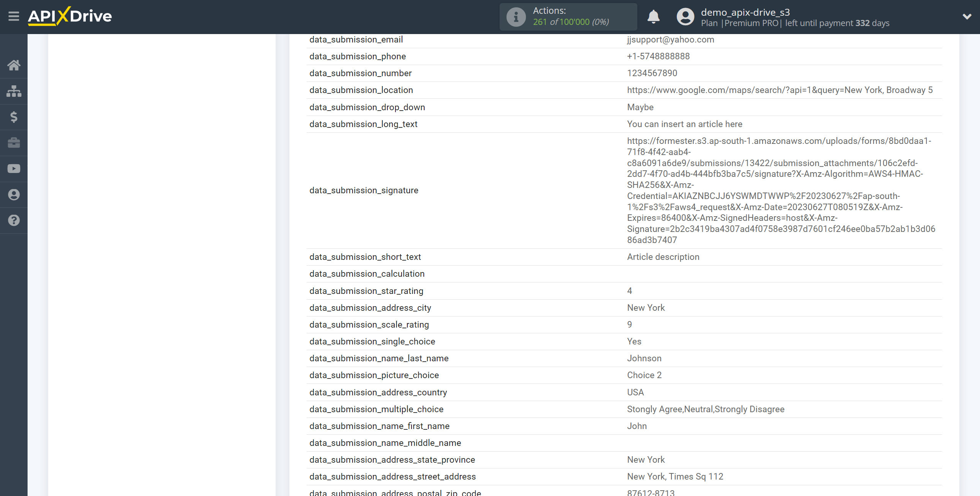The image size is (980, 496).
Task: Expand the account dropdown chevron
Action: click(967, 16)
